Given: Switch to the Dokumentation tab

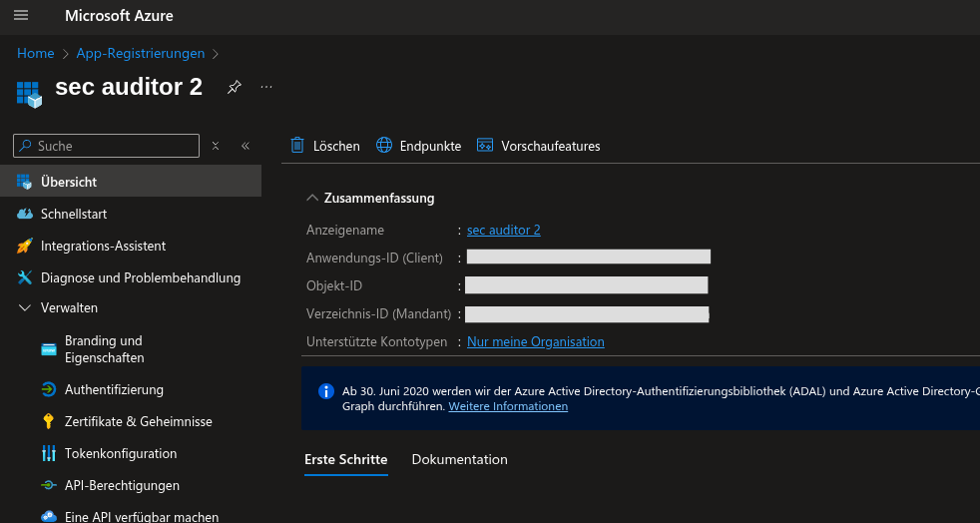Looking at the screenshot, I should pos(459,459).
